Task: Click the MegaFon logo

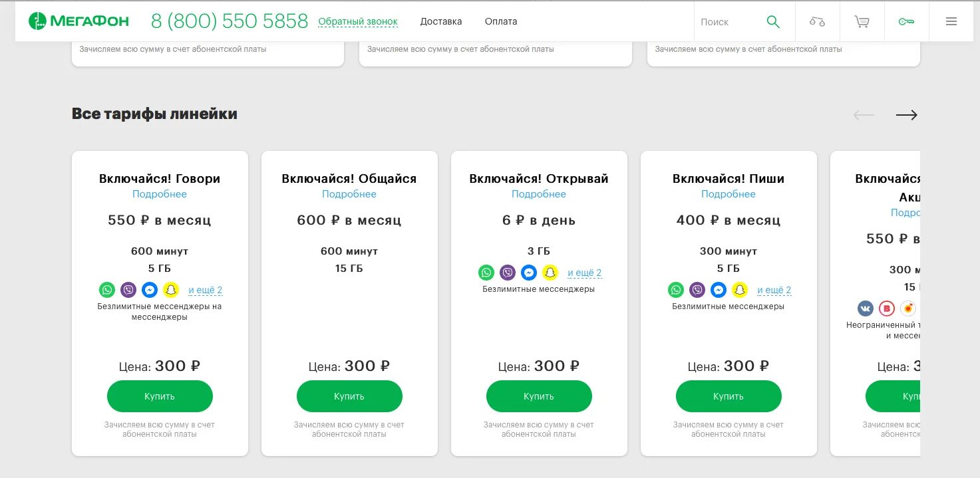Action: [x=78, y=21]
